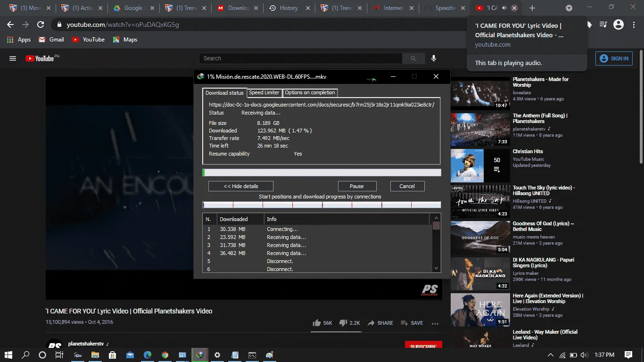
Task: Open Chrome tab search dropdown
Action: click(569, 8)
